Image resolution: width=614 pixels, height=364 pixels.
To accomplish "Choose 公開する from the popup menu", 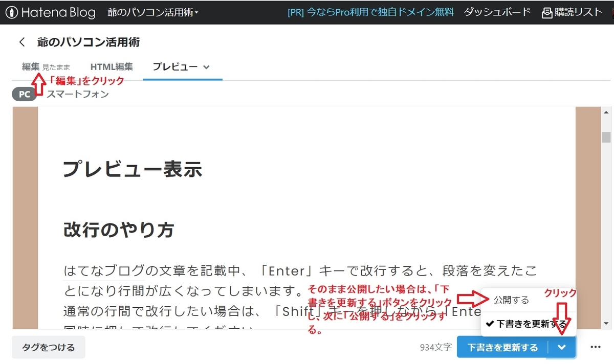I will pyautogui.click(x=511, y=301).
